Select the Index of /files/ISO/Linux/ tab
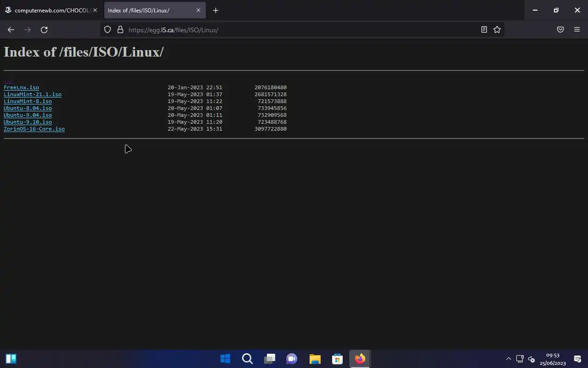588x368 pixels. pyautogui.click(x=155, y=10)
